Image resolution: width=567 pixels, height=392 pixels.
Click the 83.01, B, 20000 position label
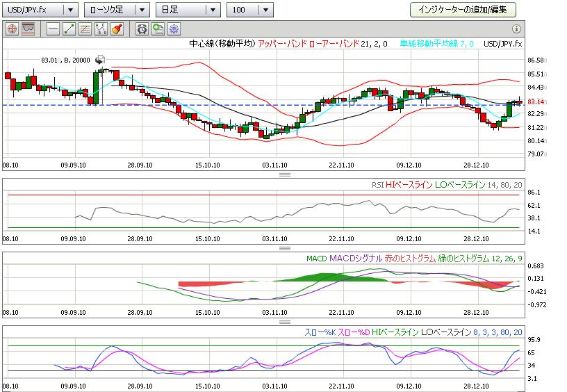click(x=65, y=60)
